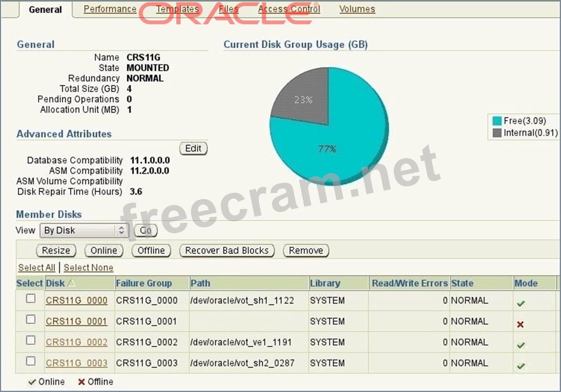Click the Edit button for Advanced Attributes

click(x=193, y=148)
